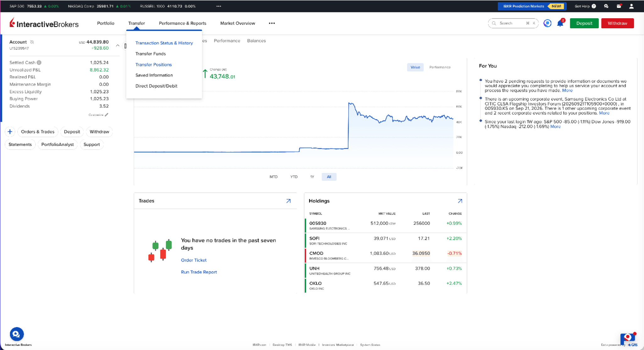This screenshot has width=644, height=350.
Task: Open the Transfer menu
Action: (136, 23)
